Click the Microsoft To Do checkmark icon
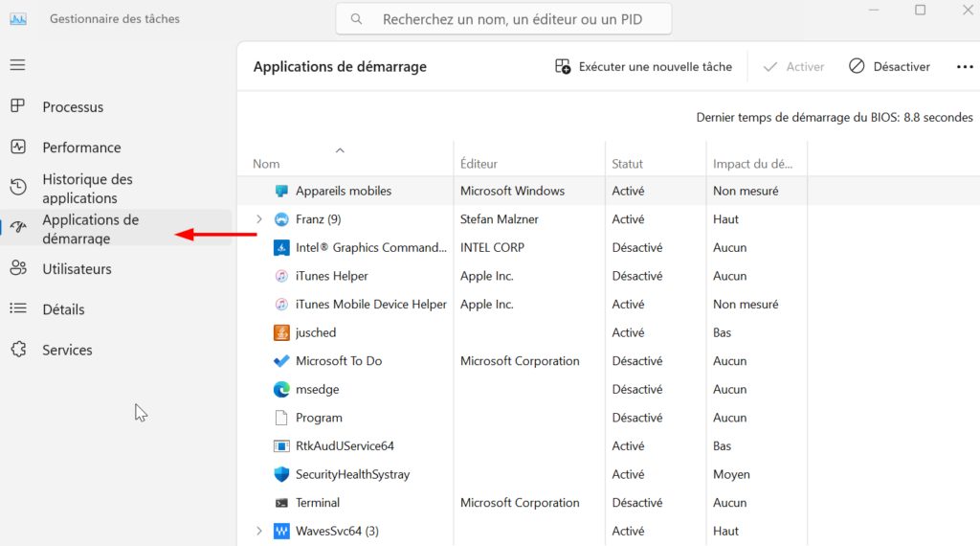Image resolution: width=980 pixels, height=546 pixels. point(282,361)
